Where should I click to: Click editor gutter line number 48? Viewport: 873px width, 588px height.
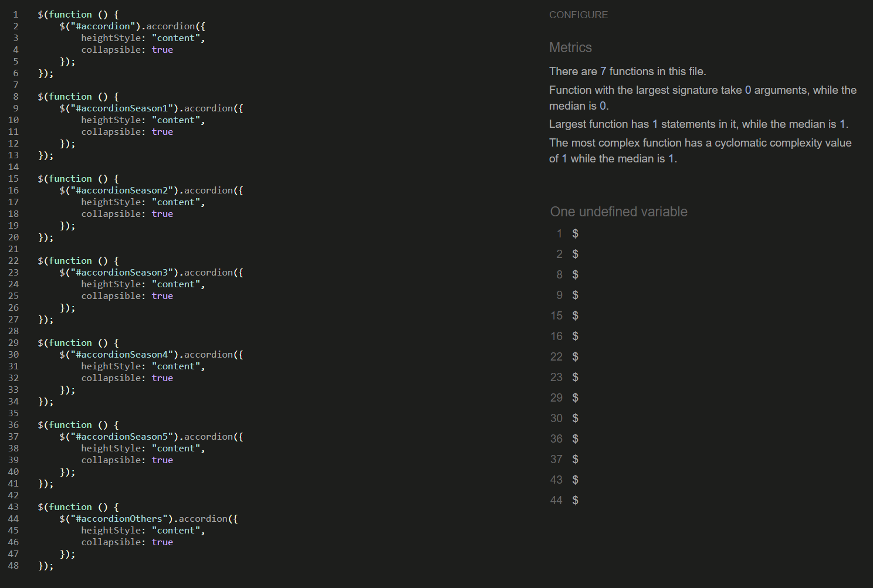(x=13, y=566)
